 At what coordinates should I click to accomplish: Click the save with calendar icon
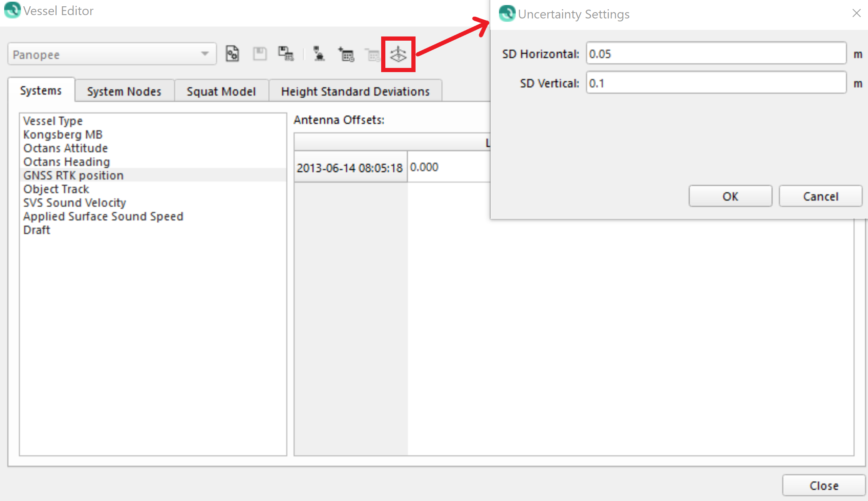[286, 54]
